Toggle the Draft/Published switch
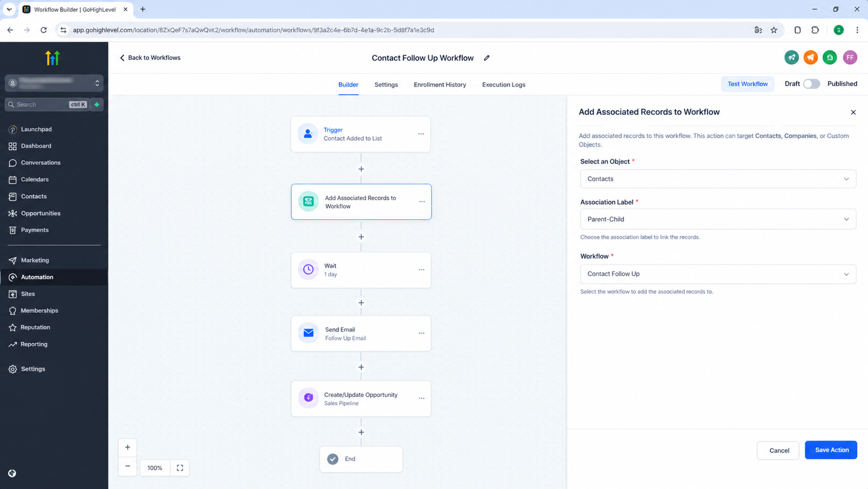The width and height of the screenshot is (868, 489). (811, 84)
